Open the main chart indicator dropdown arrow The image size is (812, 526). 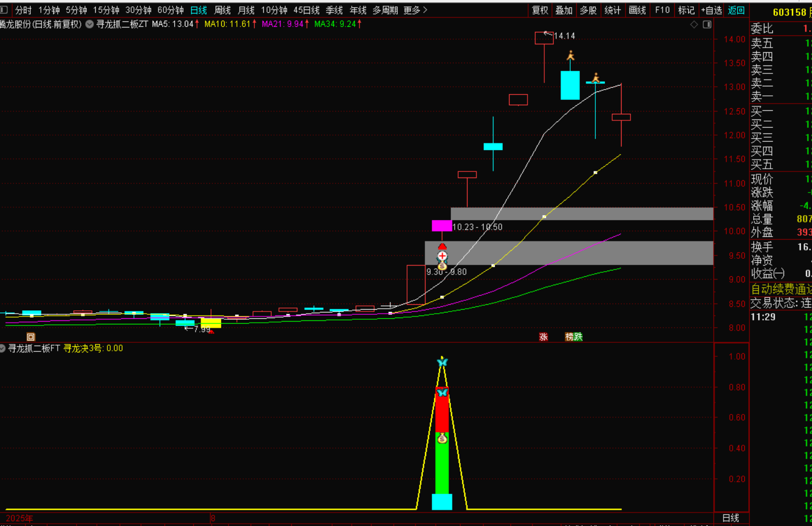click(x=90, y=24)
